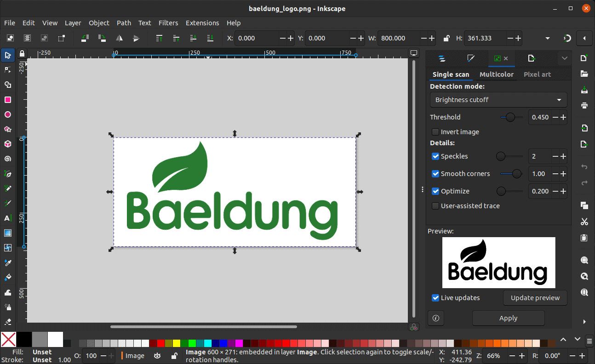The image size is (595, 364).
Task: Open the Fill and Stroke dialog tab
Action: (470, 58)
